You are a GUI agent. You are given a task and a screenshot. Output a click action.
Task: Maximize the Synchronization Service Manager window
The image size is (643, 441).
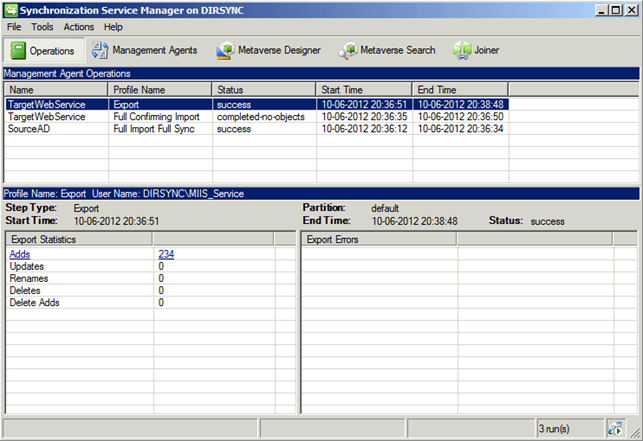click(x=616, y=10)
